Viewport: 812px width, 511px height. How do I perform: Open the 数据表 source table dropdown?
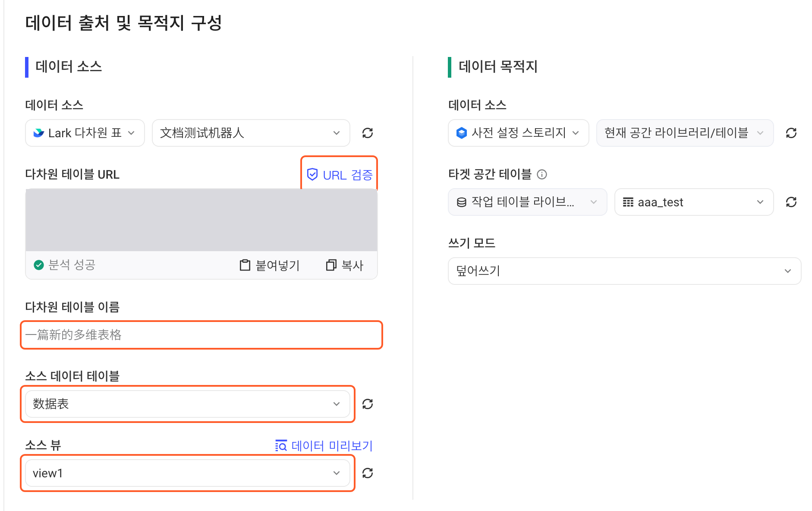(187, 404)
